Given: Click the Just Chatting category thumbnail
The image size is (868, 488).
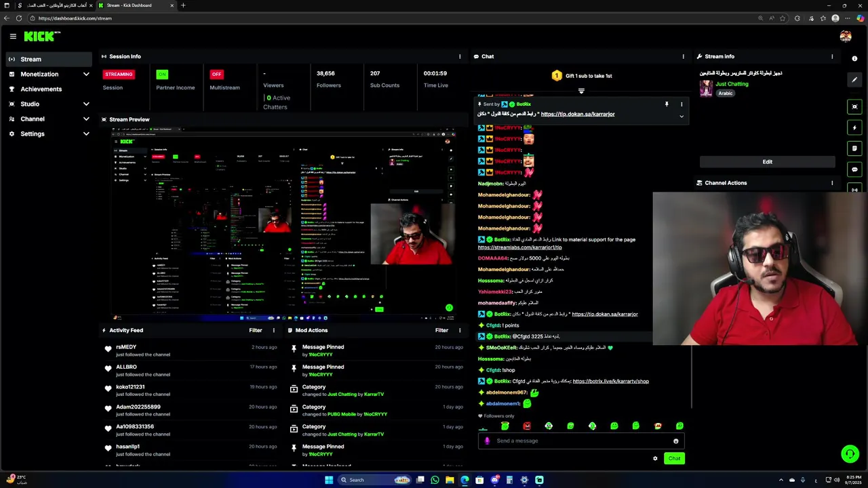Looking at the screenshot, I should 706,88.
